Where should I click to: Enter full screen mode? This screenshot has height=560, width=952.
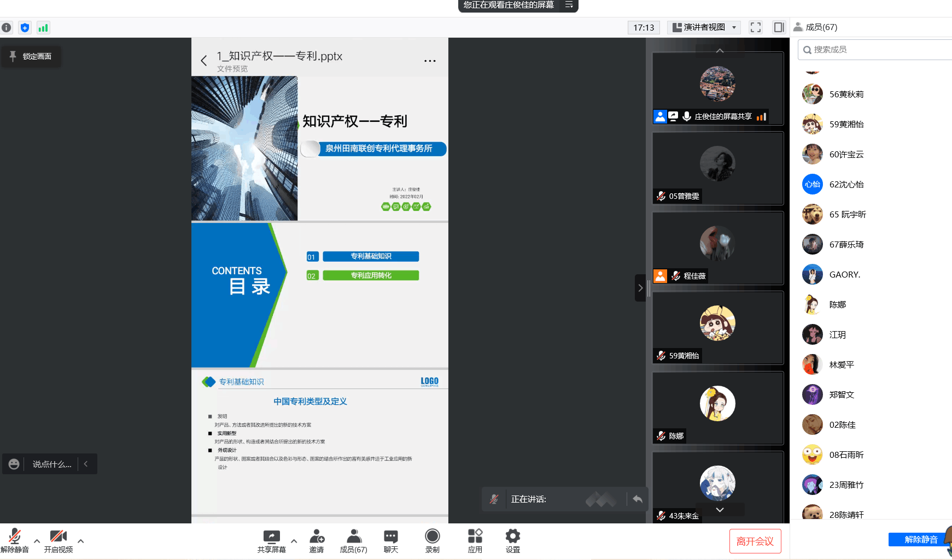coord(756,27)
